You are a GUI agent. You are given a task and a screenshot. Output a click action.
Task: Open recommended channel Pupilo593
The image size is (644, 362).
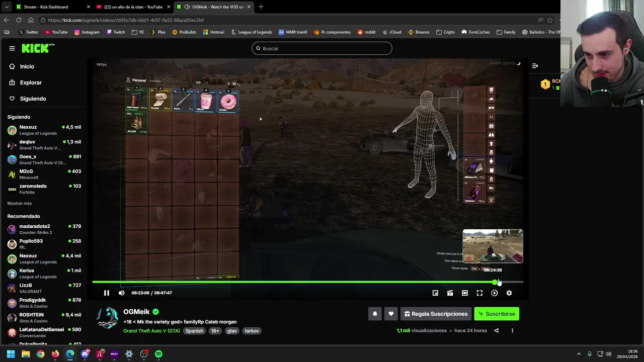pyautogui.click(x=44, y=244)
